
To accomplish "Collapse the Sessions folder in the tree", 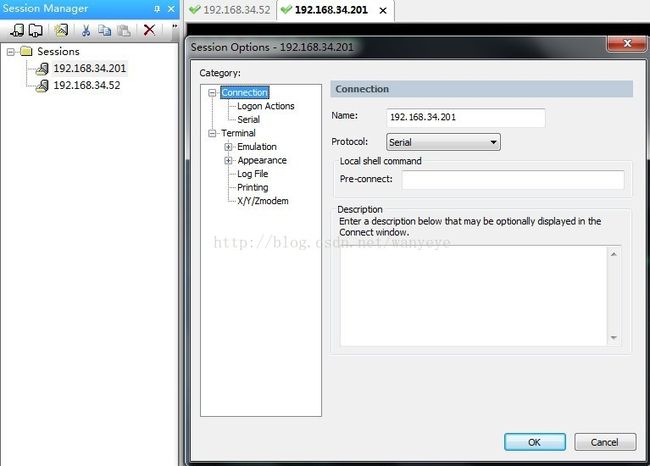I will tap(11, 52).
